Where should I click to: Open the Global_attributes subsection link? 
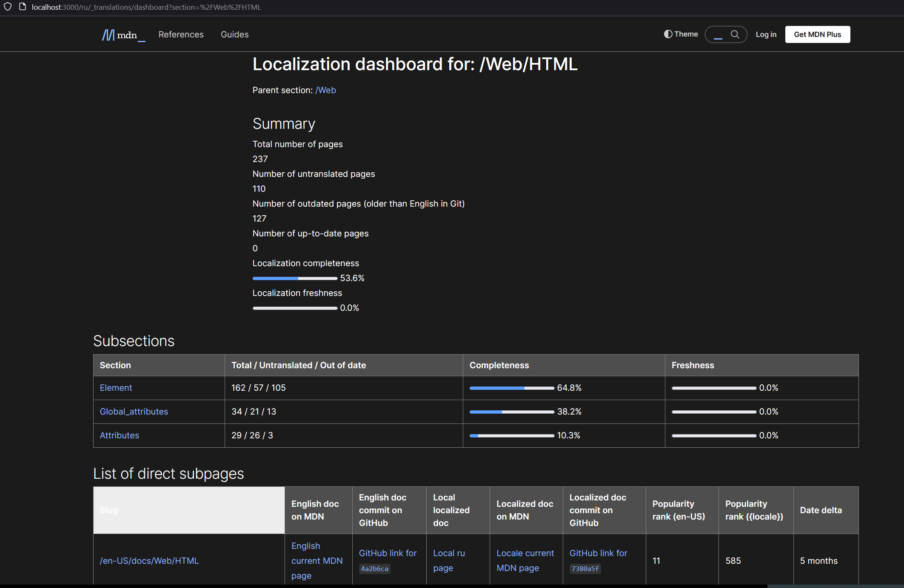coord(134,412)
